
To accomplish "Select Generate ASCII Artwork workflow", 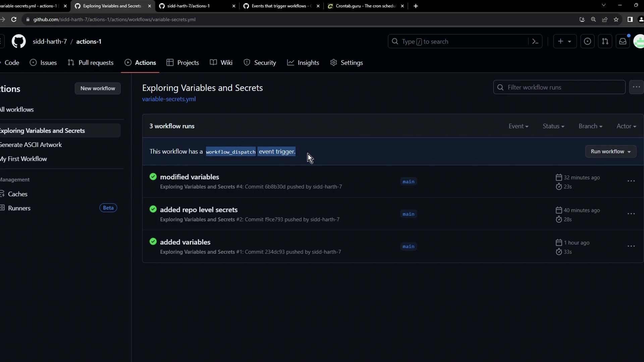I will 31,145.
